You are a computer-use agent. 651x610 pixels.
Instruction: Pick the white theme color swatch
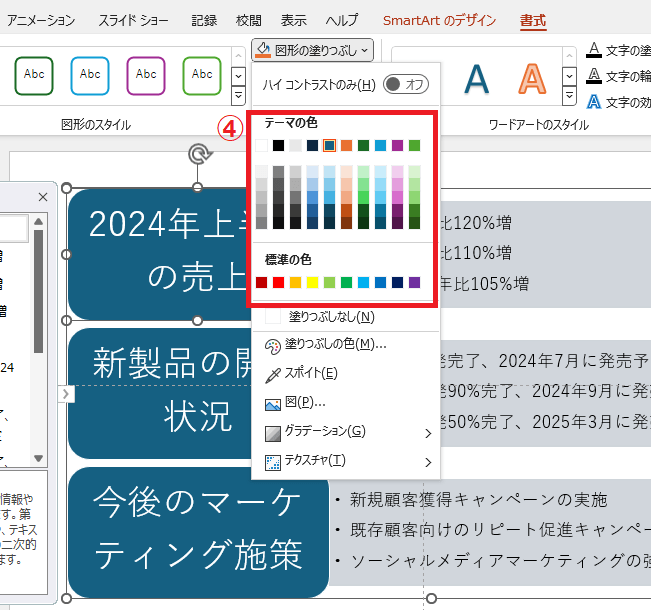[x=262, y=146]
